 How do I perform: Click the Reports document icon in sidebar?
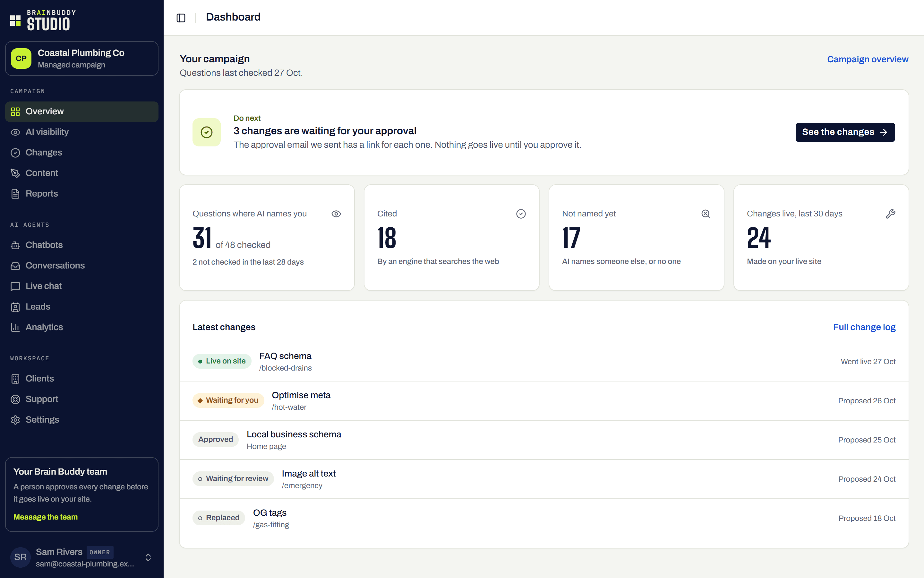point(15,194)
